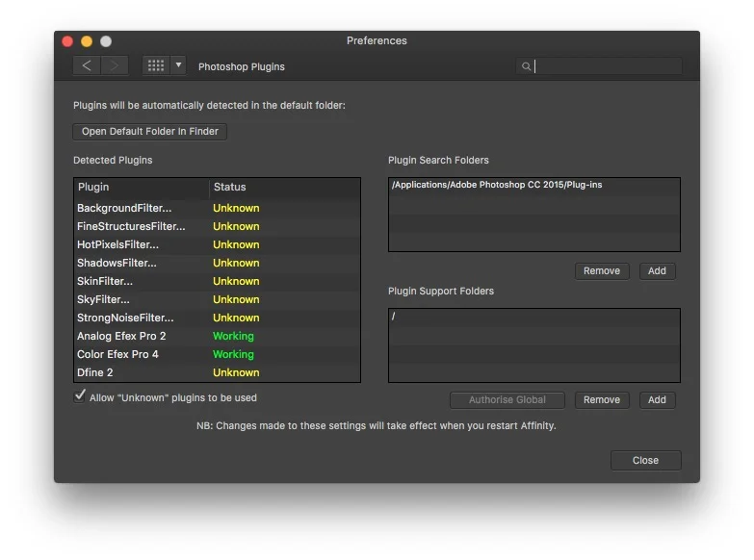This screenshot has height=560, width=754.
Task: Remove the selected Plugin Support Folder
Action: (602, 399)
